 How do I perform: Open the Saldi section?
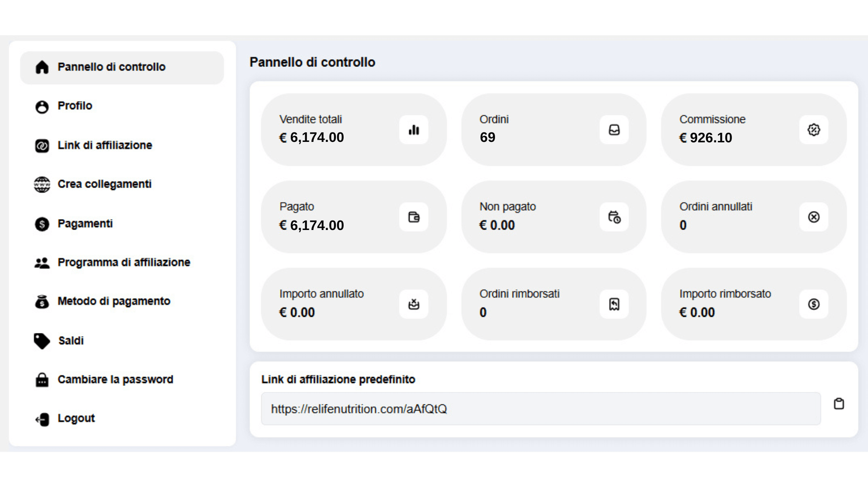tap(71, 341)
